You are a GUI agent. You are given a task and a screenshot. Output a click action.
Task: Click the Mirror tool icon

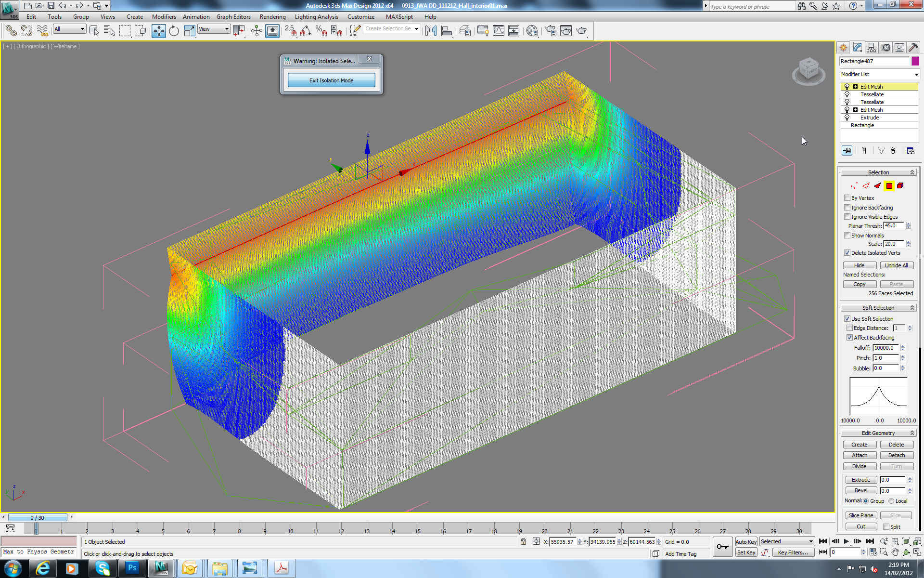pos(431,31)
